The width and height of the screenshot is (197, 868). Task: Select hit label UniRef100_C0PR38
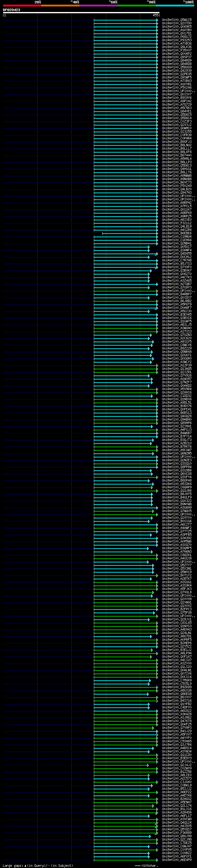click(x=177, y=135)
